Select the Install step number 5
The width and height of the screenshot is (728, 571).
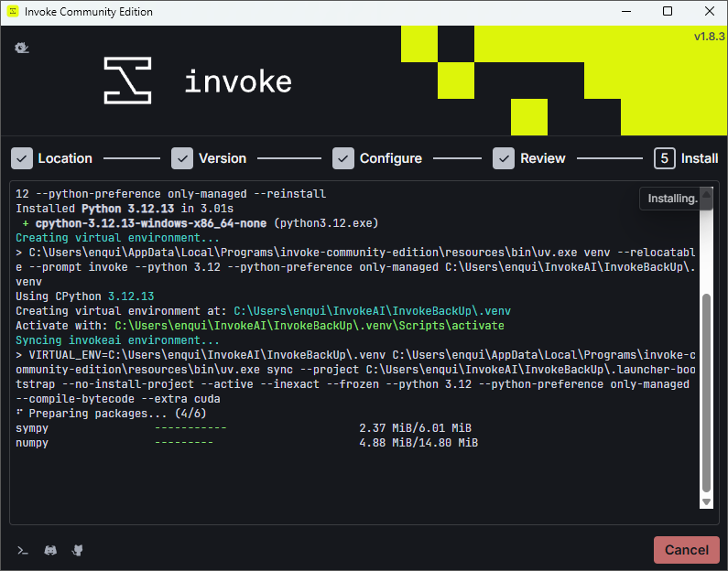click(x=665, y=158)
